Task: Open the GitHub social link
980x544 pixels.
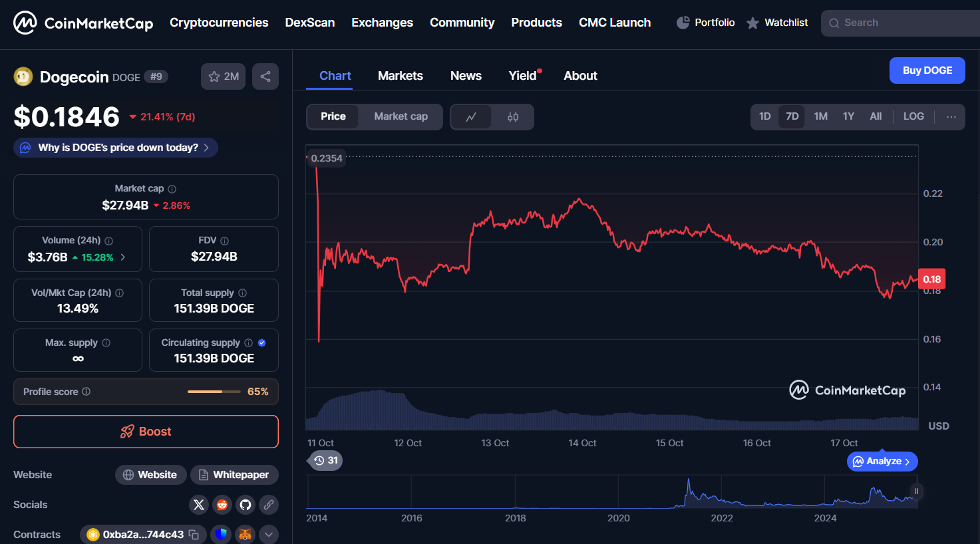Action: [245, 505]
